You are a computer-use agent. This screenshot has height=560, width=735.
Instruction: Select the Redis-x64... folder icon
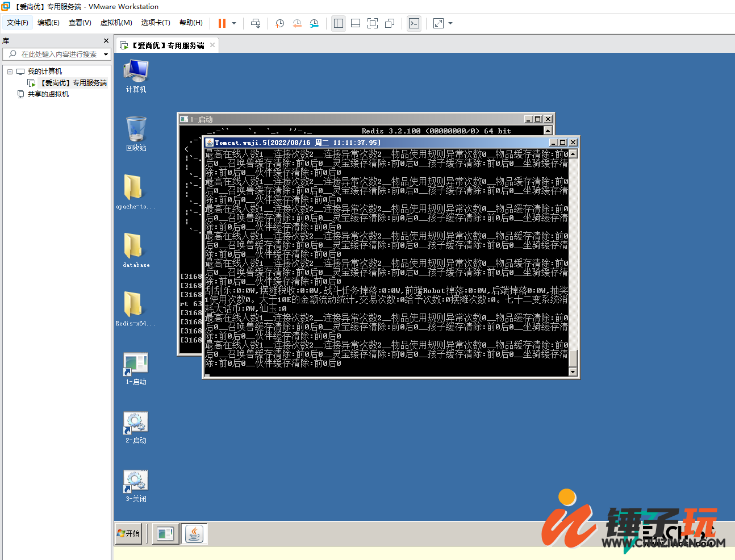[135, 309]
